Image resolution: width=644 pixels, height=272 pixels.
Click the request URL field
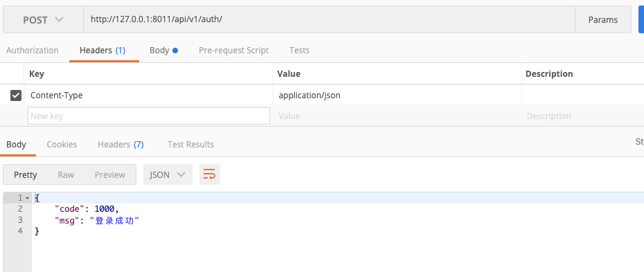click(x=329, y=19)
